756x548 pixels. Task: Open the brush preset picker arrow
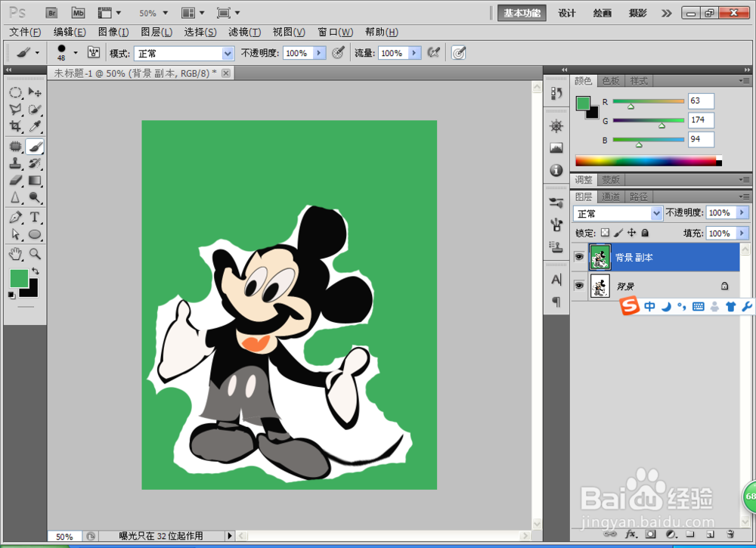pos(75,53)
